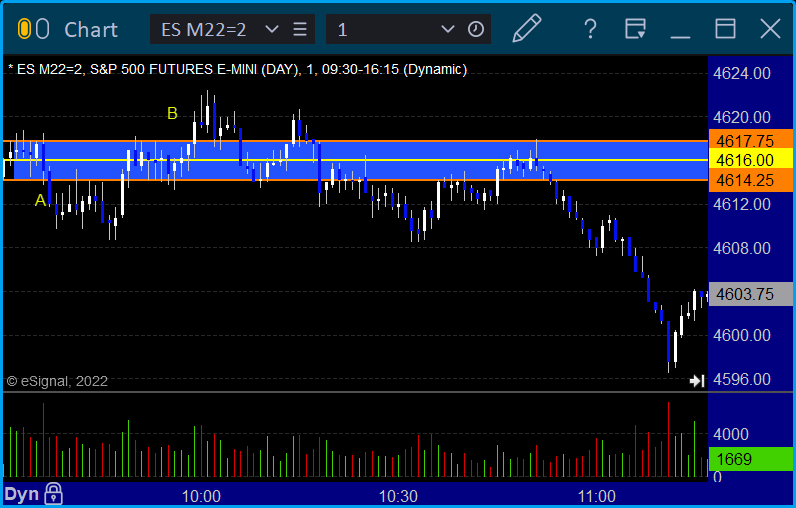This screenshot has width=796, height=508.
Task: Click the 10:30 time axis label
Action: 399,496
